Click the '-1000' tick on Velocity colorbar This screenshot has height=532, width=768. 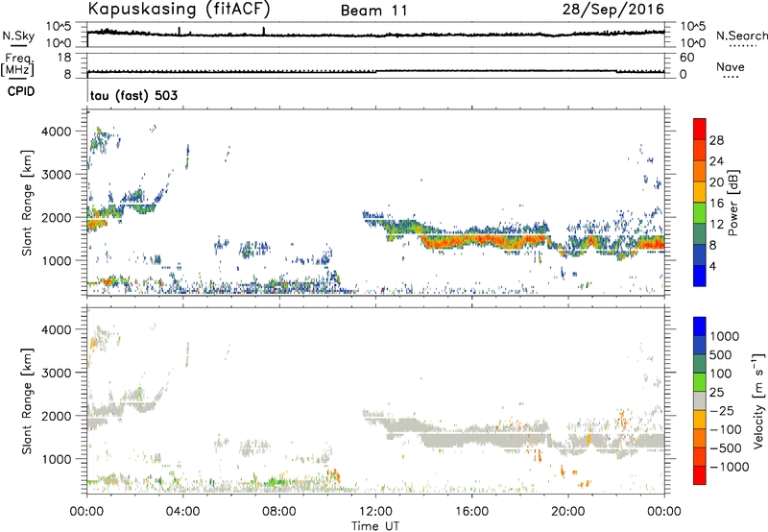click(x=729, y=467)
